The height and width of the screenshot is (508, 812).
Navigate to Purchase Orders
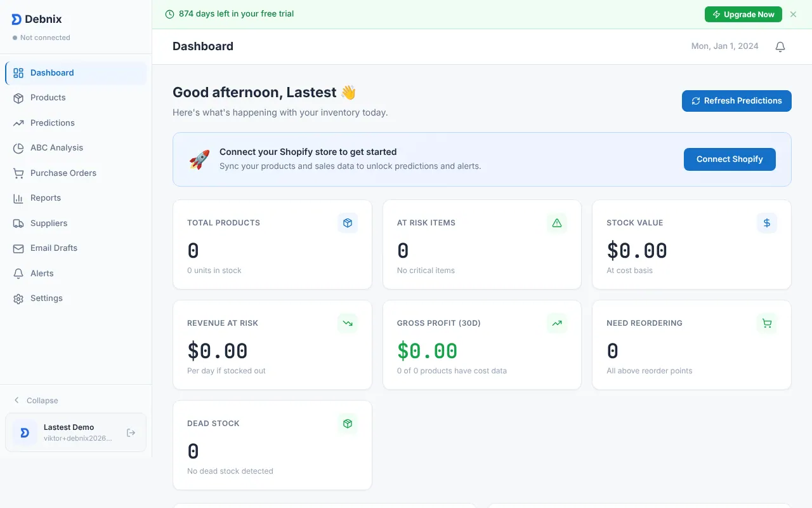tap(76, 173)
